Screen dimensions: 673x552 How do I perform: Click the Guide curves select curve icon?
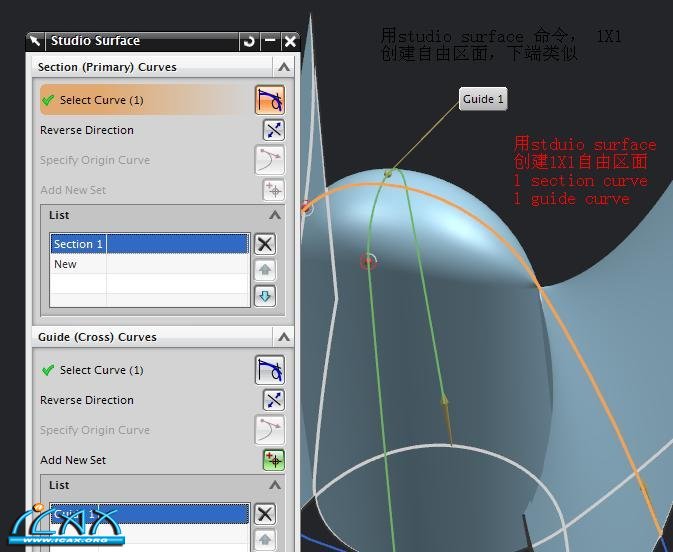(x=269, y=370)
